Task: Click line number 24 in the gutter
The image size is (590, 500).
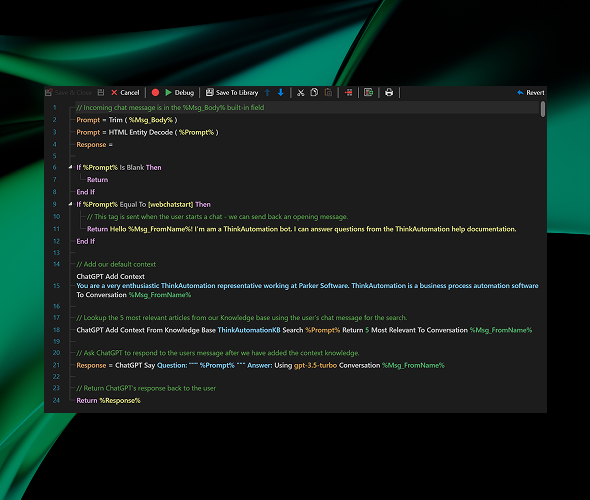Action: click(56, 400)
